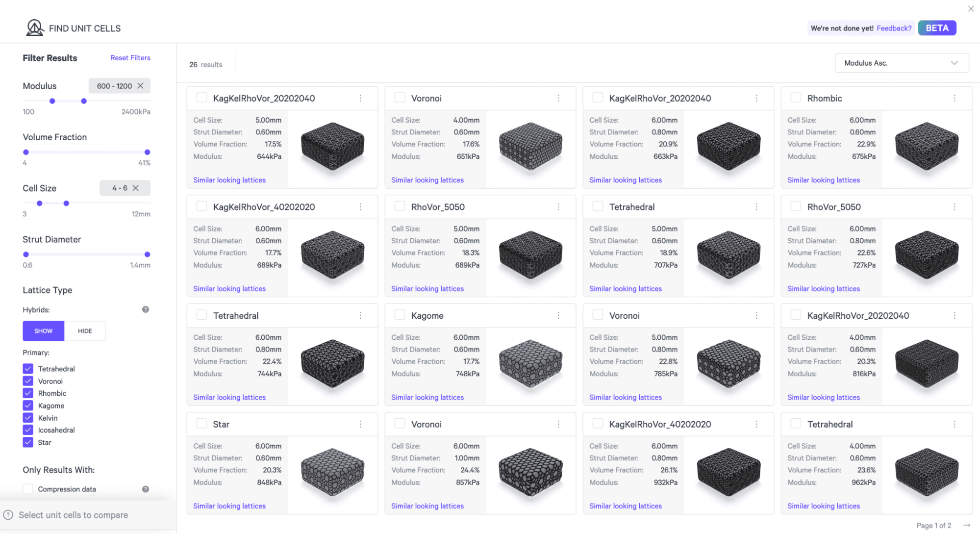This screenshot has height=534, width=980.
Task: Uncheck the Tetrahedral primary lattice type
Action: click(28, 368)
